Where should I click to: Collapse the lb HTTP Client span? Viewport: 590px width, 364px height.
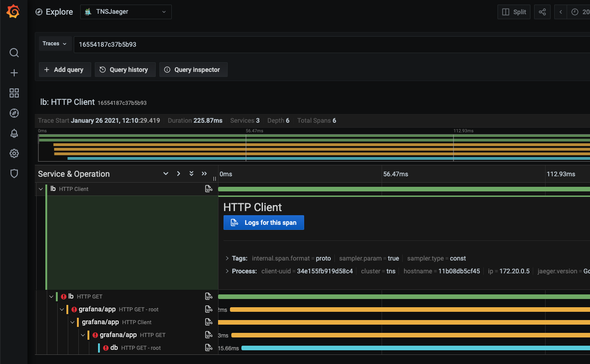click(x=41, y=189)
